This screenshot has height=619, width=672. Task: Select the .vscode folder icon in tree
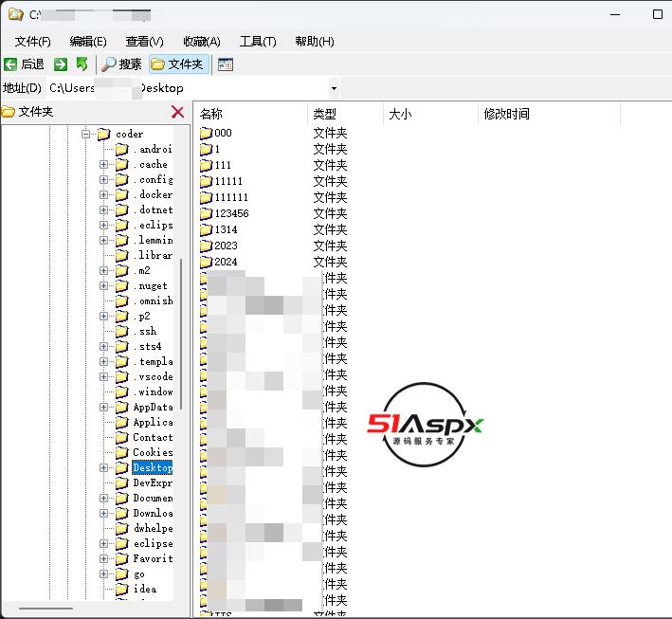coord(121,376)
